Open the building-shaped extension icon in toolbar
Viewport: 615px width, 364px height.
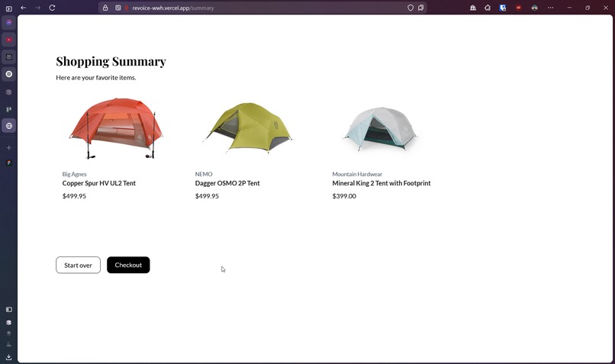pos(473,8)
